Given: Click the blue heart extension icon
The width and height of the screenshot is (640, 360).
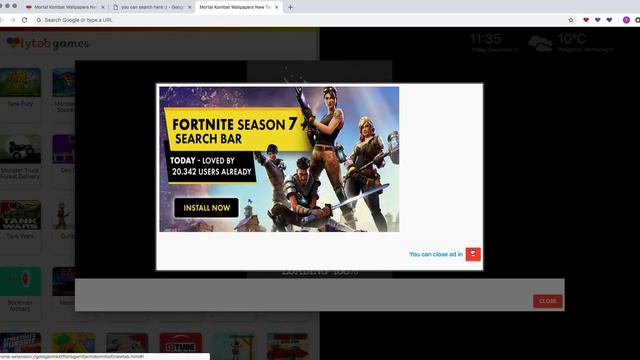Looking at the screenshot, I should 609,20.
